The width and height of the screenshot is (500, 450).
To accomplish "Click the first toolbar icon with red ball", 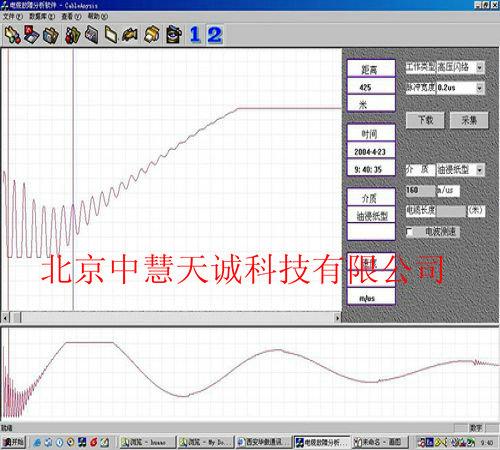I will pos(13,35).
